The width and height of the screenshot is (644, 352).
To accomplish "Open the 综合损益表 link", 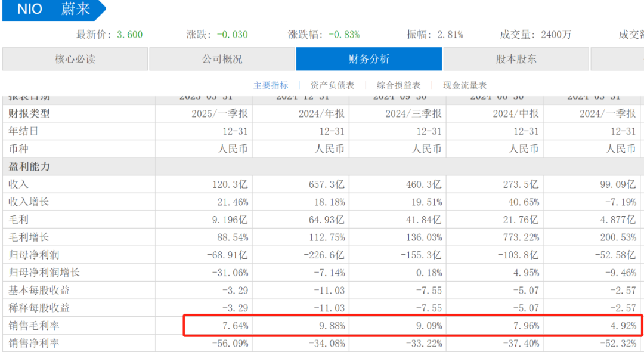I will (x=398, y=85).
